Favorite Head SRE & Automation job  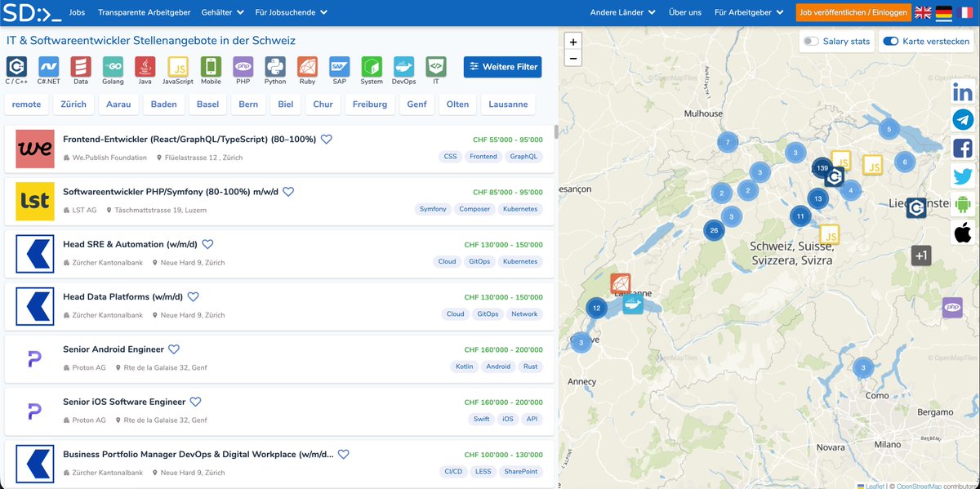(207, 244)
